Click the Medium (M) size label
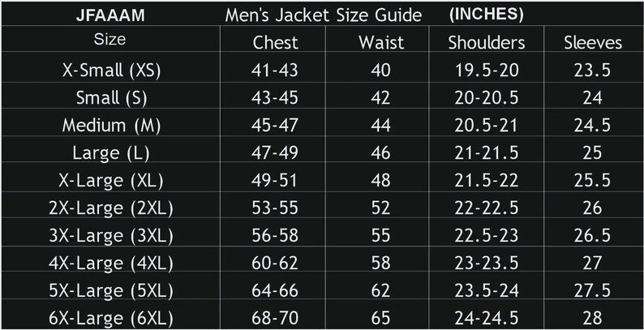 pyautogui.click(x=111, y=126)
